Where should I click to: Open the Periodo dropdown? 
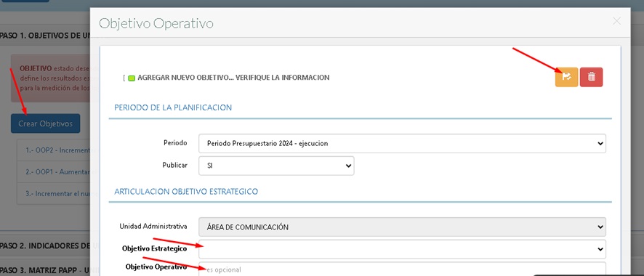click(402, 144)
